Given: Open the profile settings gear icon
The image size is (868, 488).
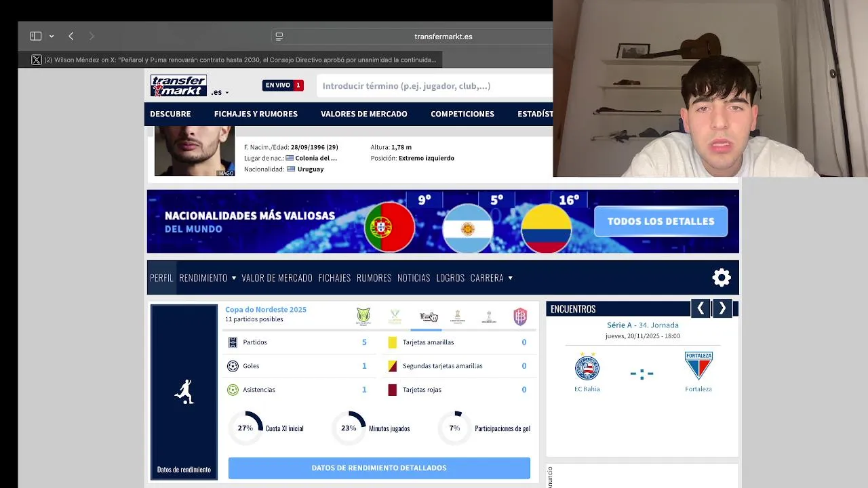Looking at the screenshot, I should [x=722, y=277].
